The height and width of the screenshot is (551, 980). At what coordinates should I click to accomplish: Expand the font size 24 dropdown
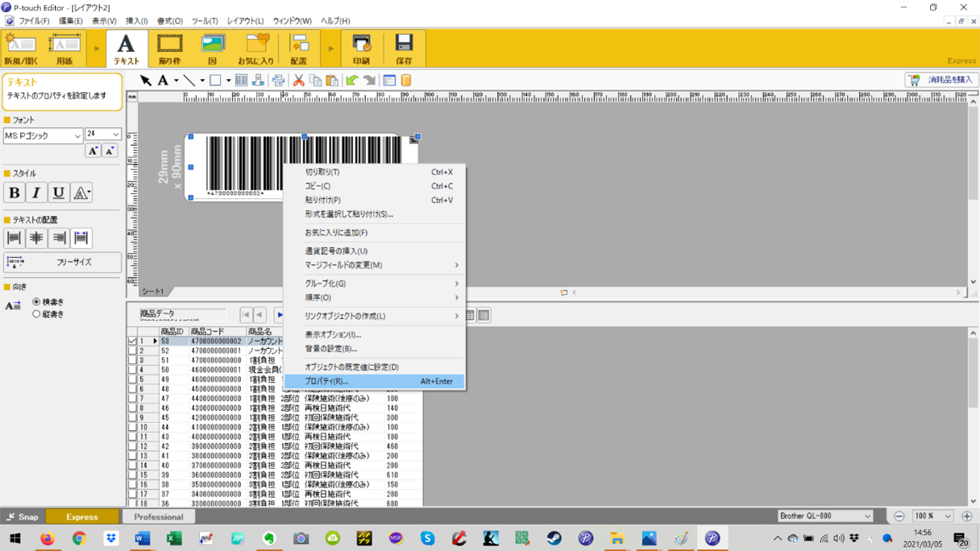tap(115, 134)
